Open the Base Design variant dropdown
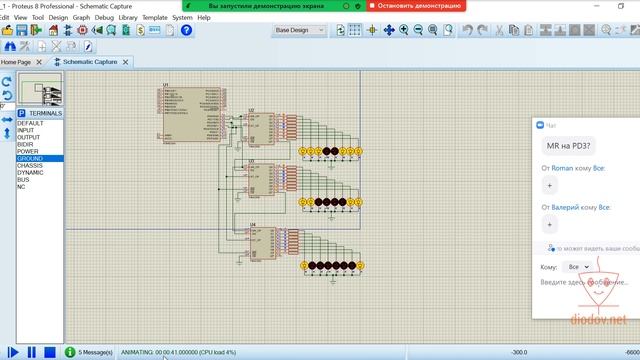The height and width of the screenshot is (360, 640). coord(299,30)
